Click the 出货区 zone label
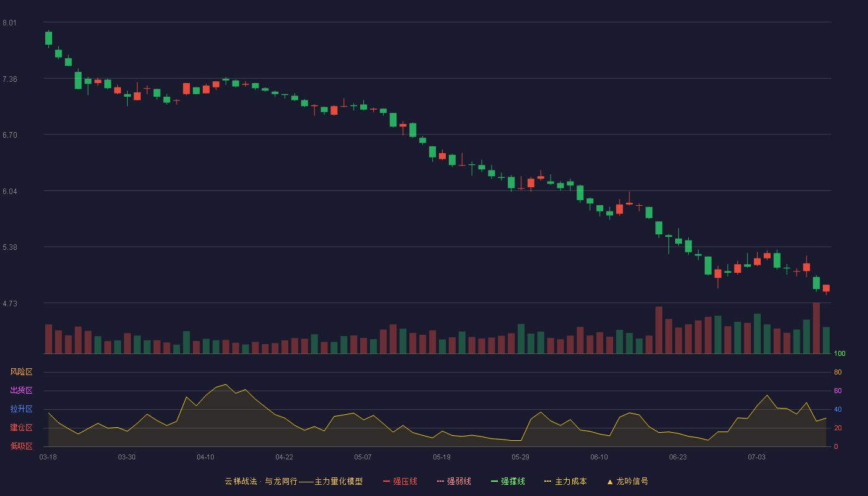 click(21, 391)
